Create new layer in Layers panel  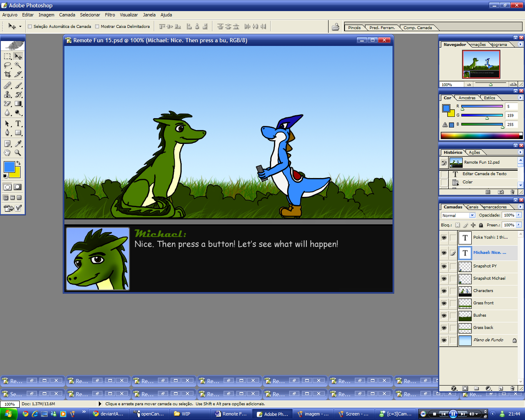tap(501, 388)
